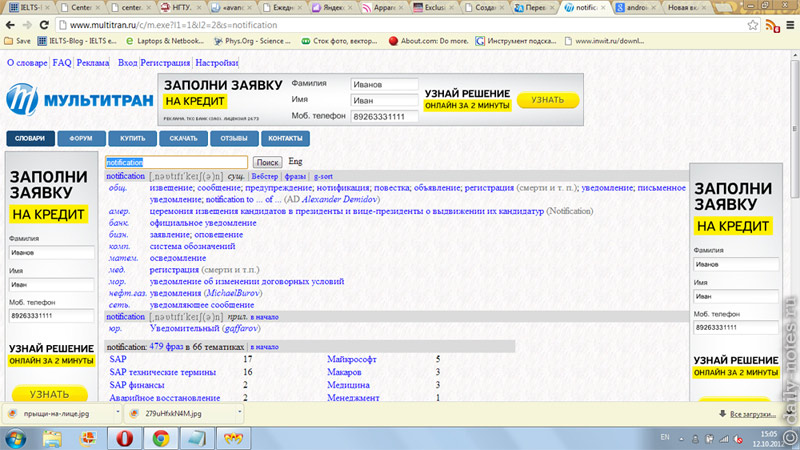The image size is (800, 450).
Task: Expand options for прыщи-на-лице.jpg download
Action: (x=117, y=412)
